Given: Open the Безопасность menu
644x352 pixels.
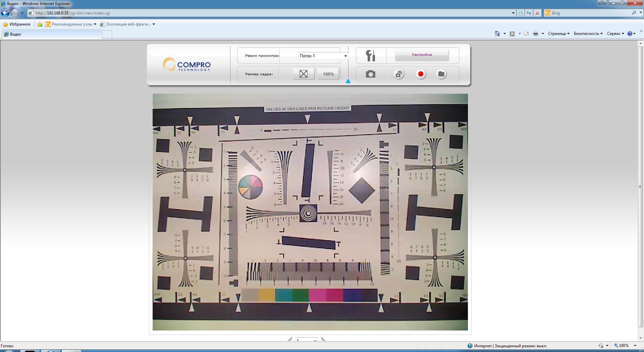Looking at the screenshot, I should 588,34.
